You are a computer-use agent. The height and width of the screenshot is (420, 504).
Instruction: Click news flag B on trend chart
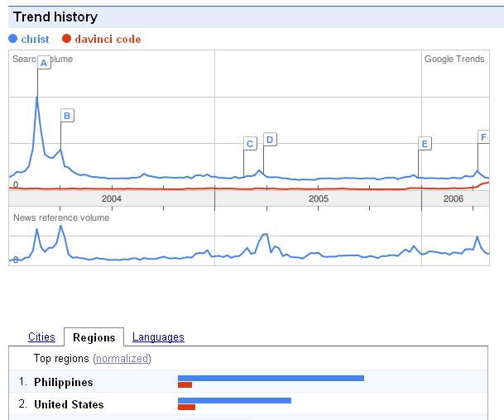coord(67,116)
